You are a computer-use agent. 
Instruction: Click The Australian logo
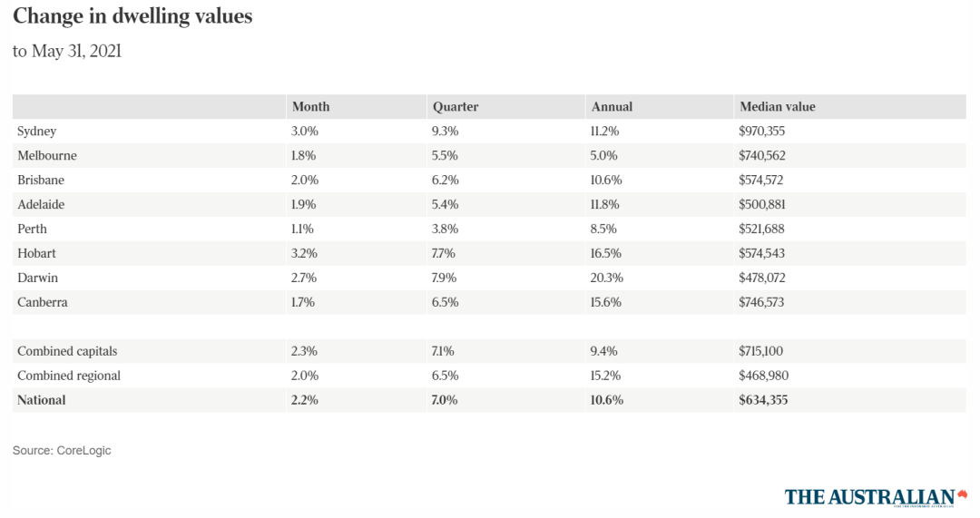pyautogui.click(x=876, y=496)
